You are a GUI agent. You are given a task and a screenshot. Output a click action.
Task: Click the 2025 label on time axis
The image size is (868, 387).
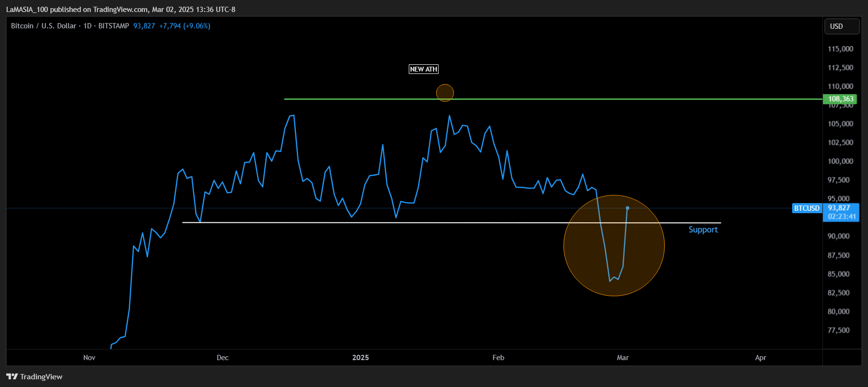(360, 358)
